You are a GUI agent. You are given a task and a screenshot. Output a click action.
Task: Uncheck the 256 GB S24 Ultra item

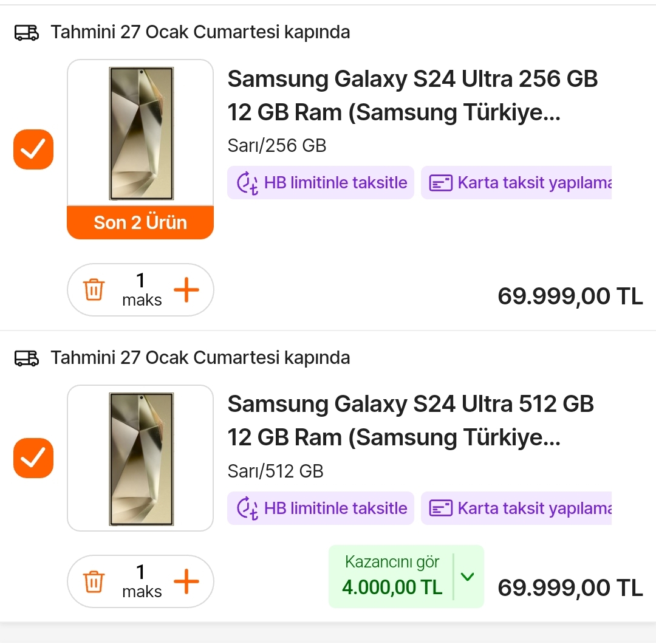33,149
